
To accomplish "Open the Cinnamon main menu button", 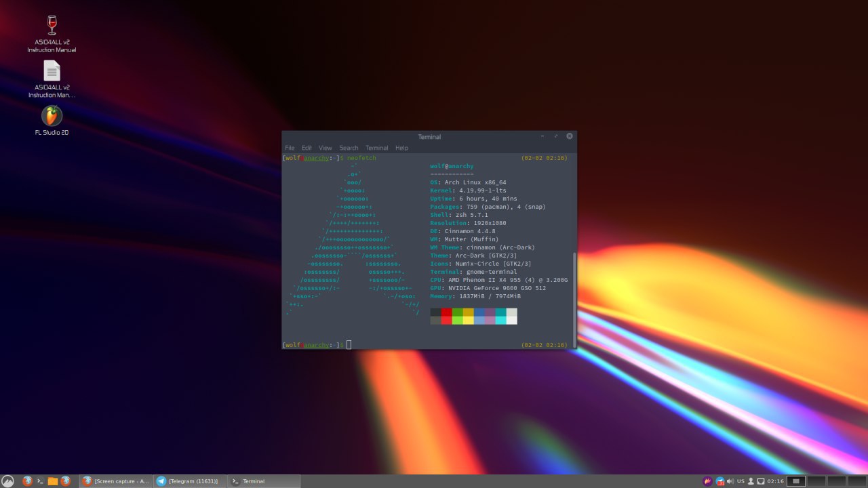I will tap(7, 481).
